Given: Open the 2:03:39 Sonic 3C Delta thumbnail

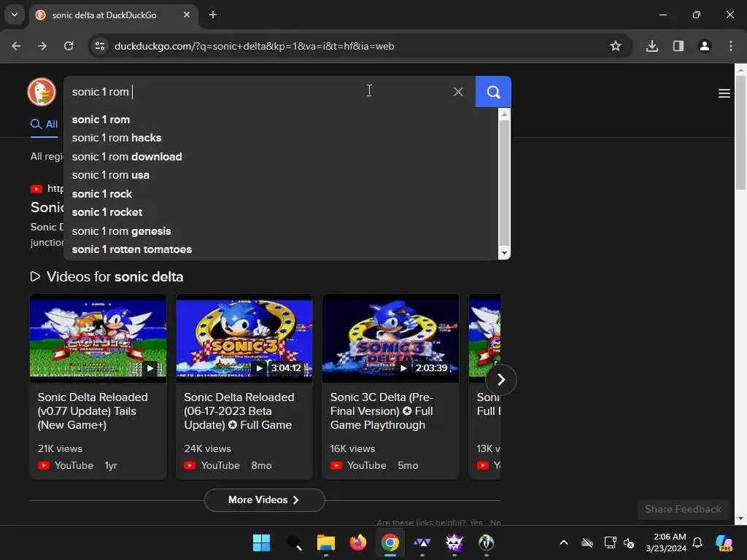Looking at the screenshot, I should 391,338.
